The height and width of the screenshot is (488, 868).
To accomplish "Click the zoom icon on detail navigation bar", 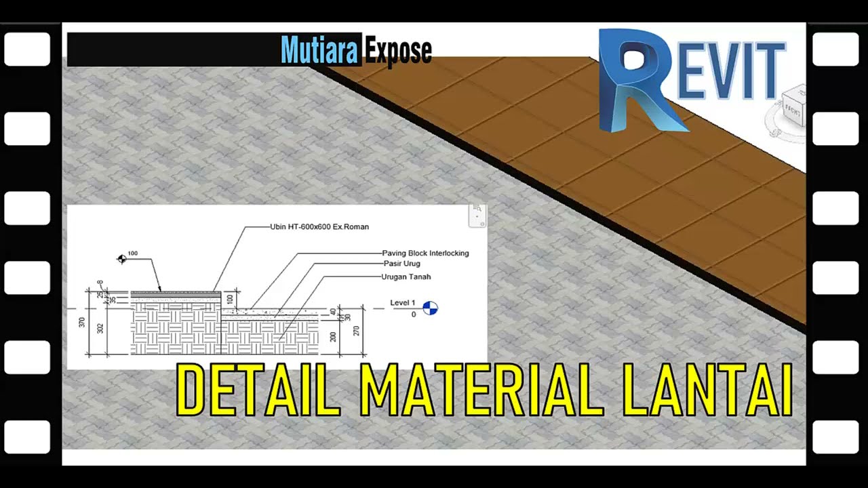I will coord(477,209).
